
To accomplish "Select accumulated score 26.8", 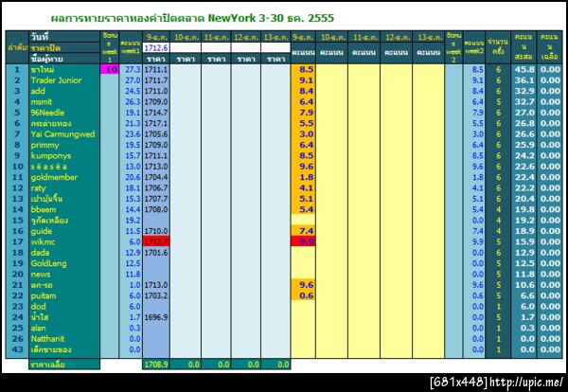I will tap(524, 123).
